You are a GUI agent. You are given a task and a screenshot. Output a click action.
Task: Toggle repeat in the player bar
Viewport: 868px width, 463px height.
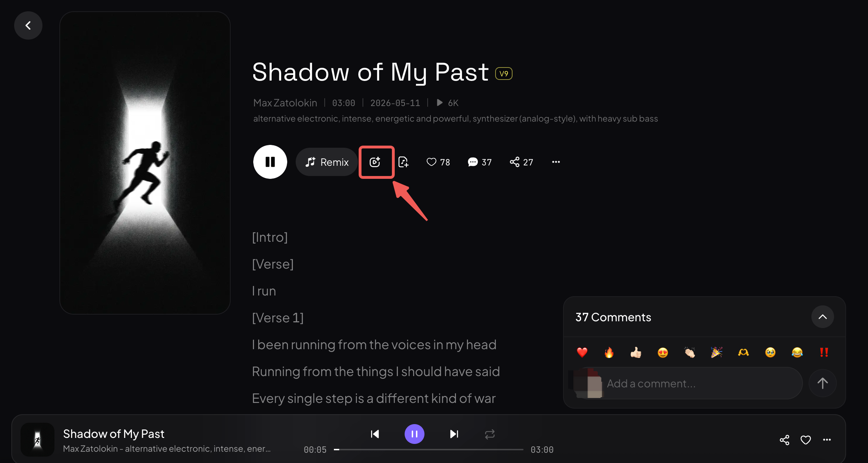(x=490, y=434)
